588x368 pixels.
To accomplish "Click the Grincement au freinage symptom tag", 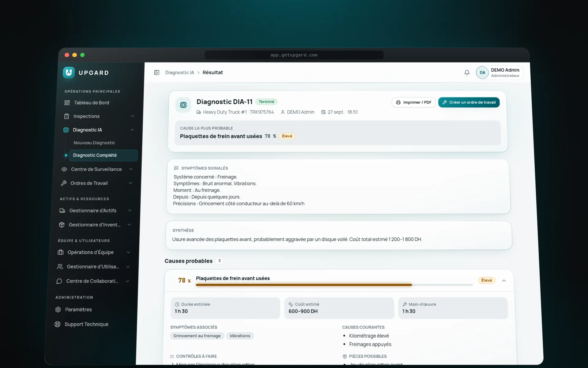I will pyautogui.click(x=197, y=336).
